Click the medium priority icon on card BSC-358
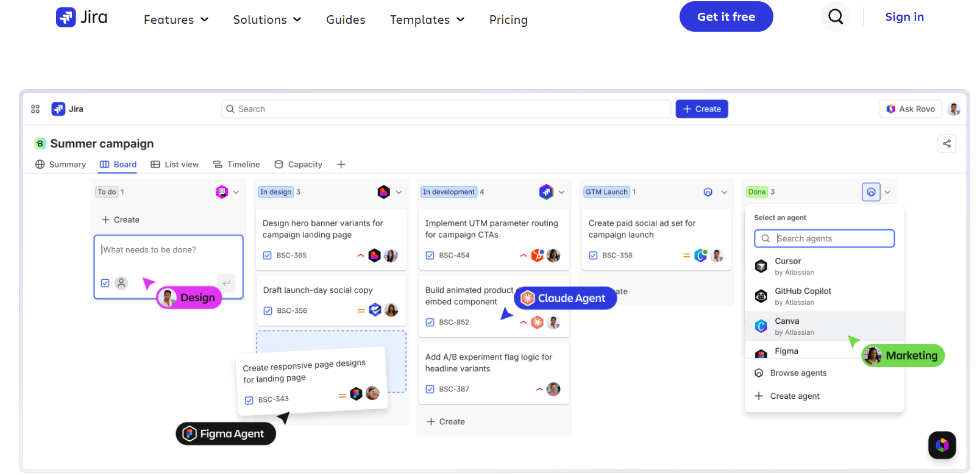This screenshot has width=980, height=475. click(687, 255)
